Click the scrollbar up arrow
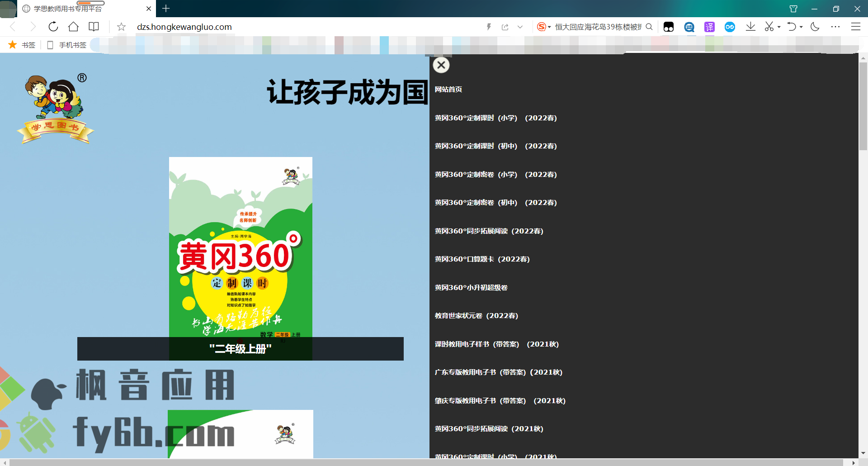Viewport: 868px width, 466px height. (x=863, y=58)
